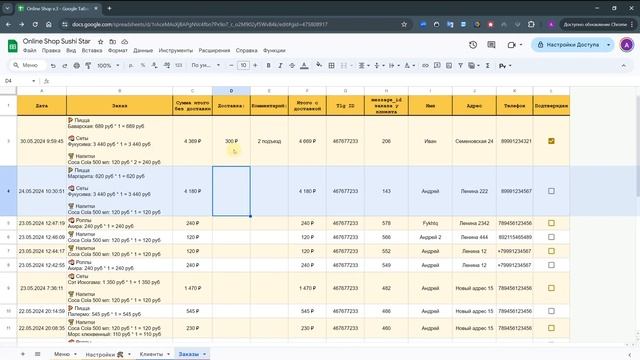Open the comments panel icon

click(x=491, y=45)
